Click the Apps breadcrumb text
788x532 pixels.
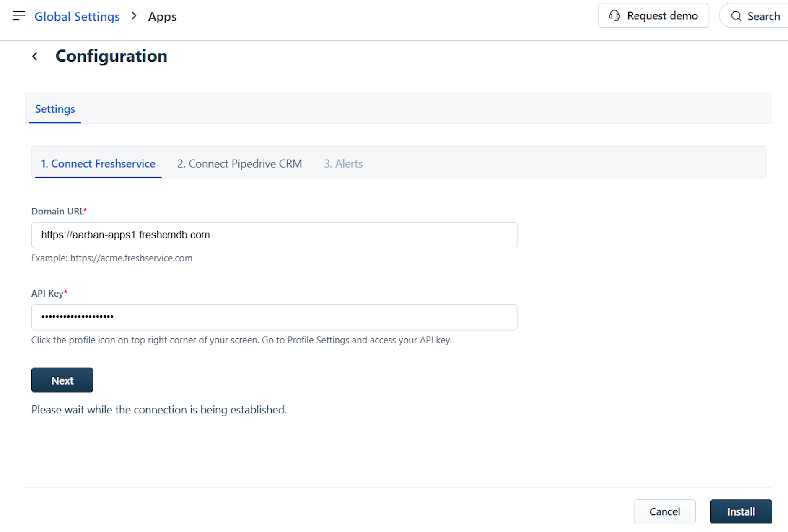(162, 17)
